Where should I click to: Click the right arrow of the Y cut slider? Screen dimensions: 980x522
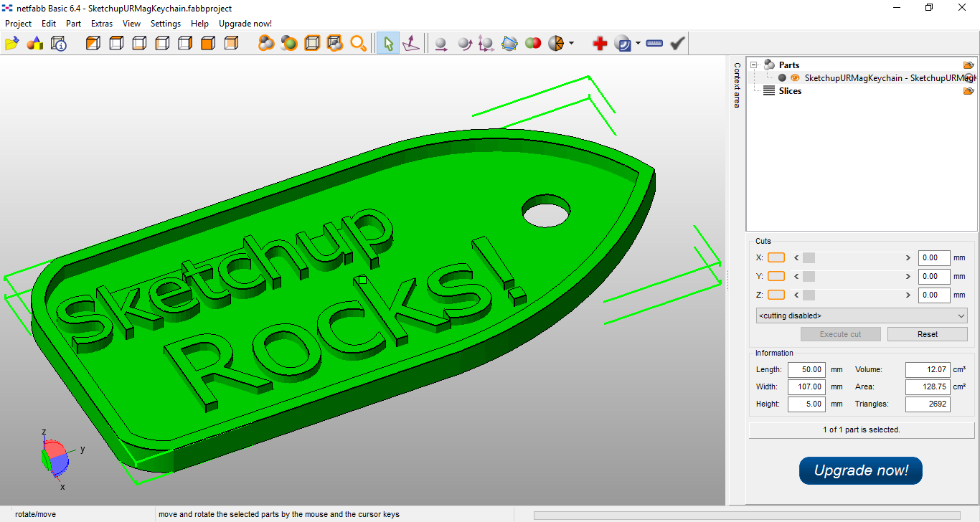coord(908,276)
